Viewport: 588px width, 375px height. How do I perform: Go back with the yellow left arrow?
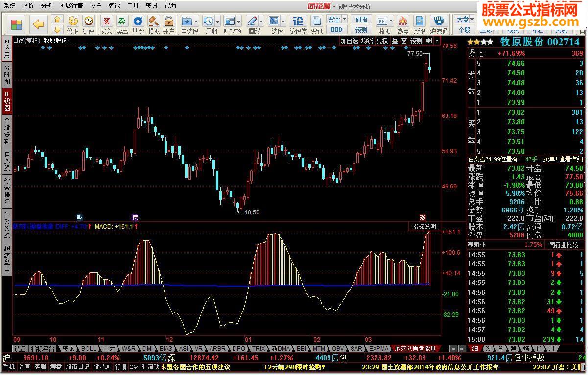(38, 24)
